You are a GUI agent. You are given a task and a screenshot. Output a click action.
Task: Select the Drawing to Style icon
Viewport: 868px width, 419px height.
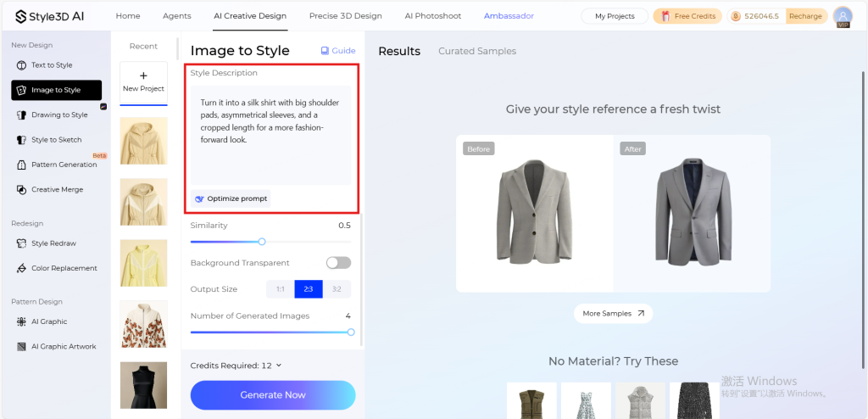click(21, 115)
